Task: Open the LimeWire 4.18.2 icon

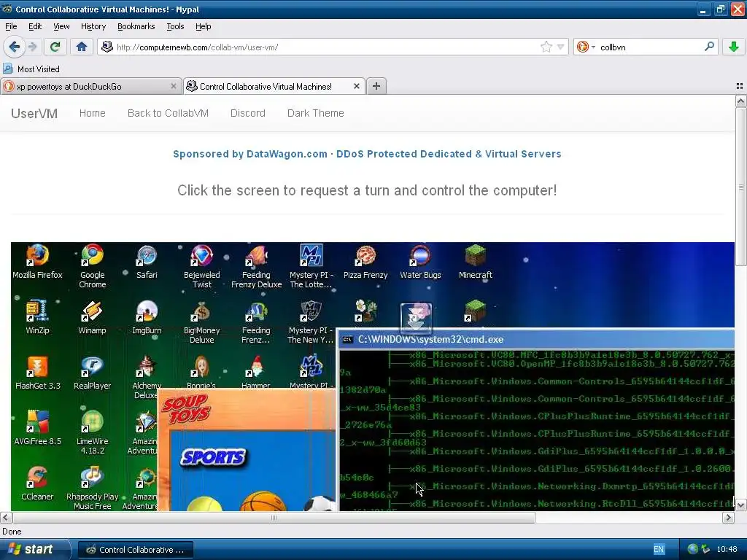Action: coord(93,433)
